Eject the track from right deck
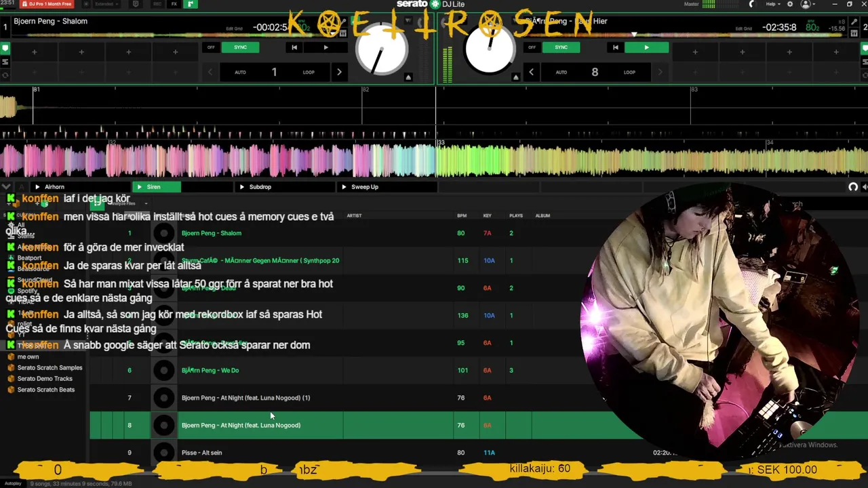 tap(516, 77)
